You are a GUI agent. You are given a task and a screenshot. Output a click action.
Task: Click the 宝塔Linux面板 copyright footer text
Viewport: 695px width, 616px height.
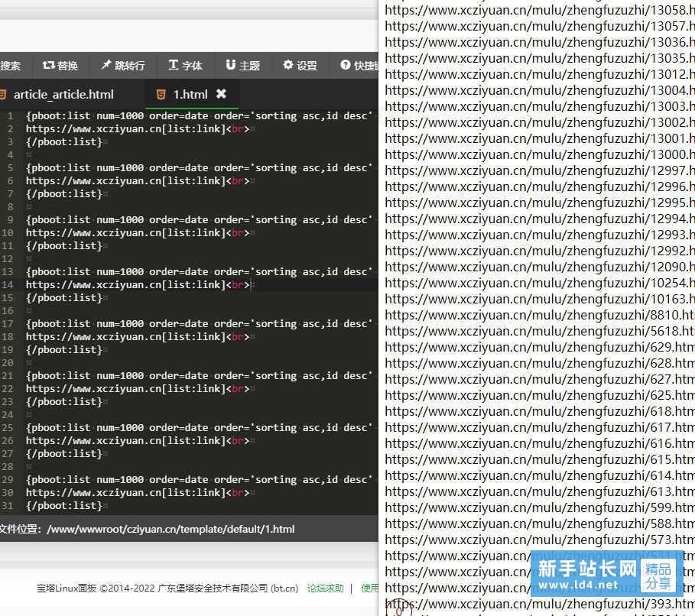pyautogui.click(x=167, y=588)
